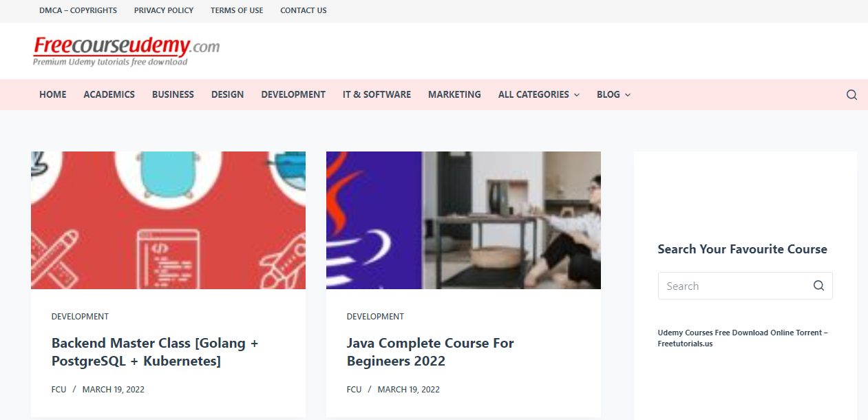This screenshot has width=868, height=420.
Task: Open the Design category
Action: (227, 94)
